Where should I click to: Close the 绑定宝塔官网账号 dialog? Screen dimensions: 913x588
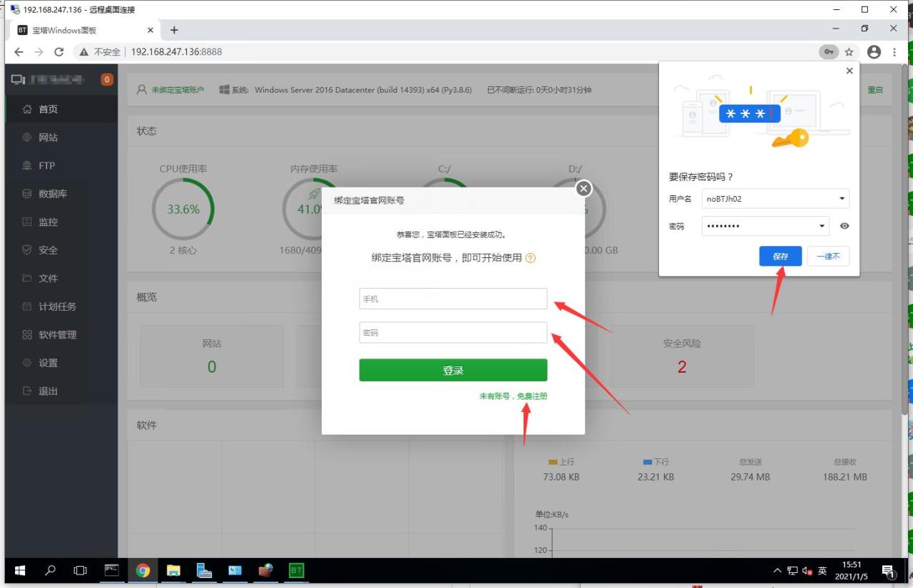583,188
